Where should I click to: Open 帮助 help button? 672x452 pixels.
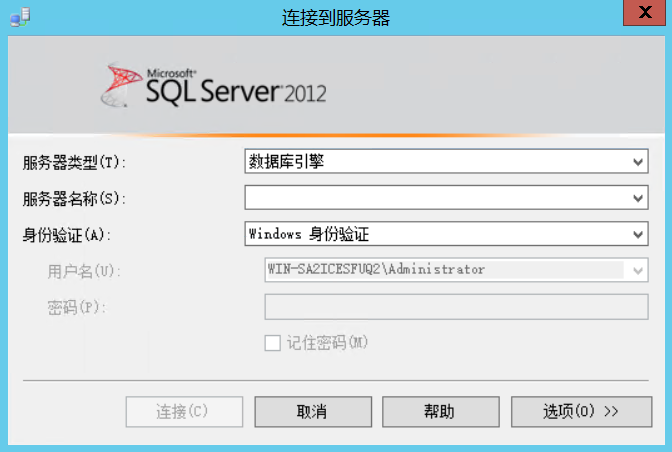coord(441,411)
